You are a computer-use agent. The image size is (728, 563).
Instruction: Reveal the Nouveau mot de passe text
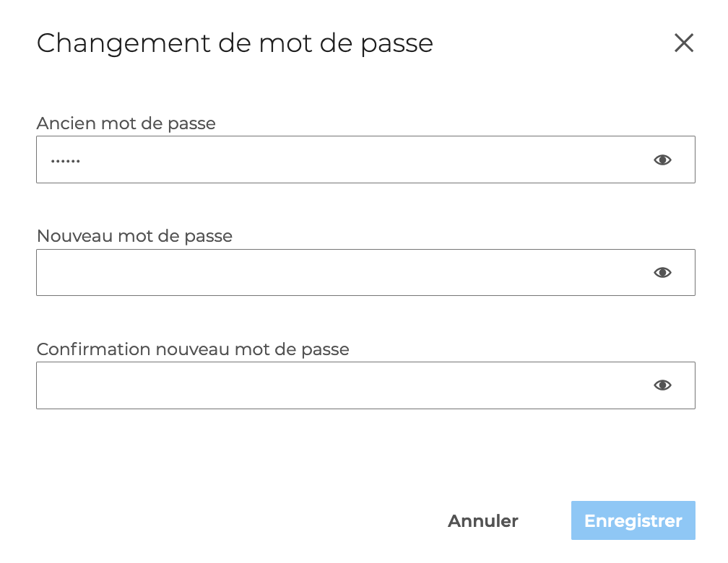click(662, 273)
